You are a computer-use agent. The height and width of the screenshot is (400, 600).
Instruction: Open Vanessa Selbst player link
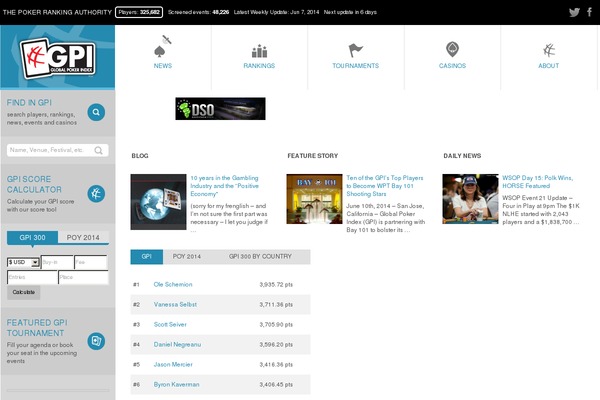pyautogui.click(x=175, y=304)
